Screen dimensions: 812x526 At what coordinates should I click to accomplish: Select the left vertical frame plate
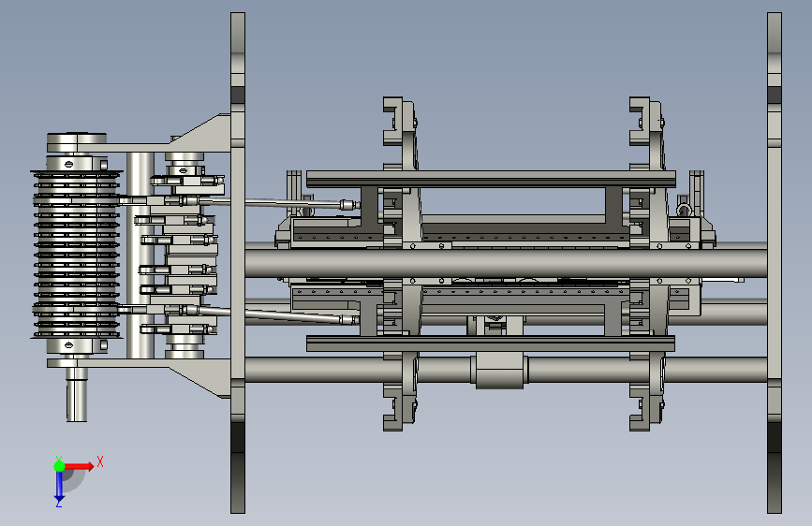238,263
